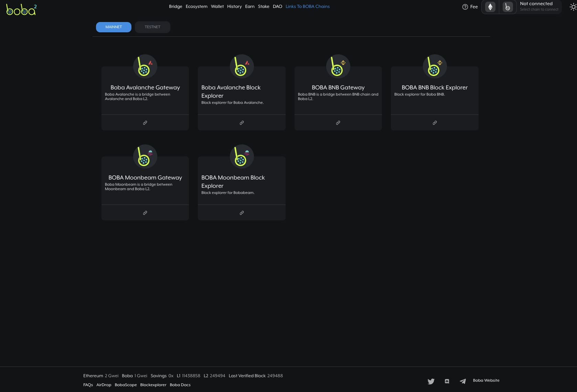Open BOBA BNB Block Explorer link icon

[x=435, y=123]
